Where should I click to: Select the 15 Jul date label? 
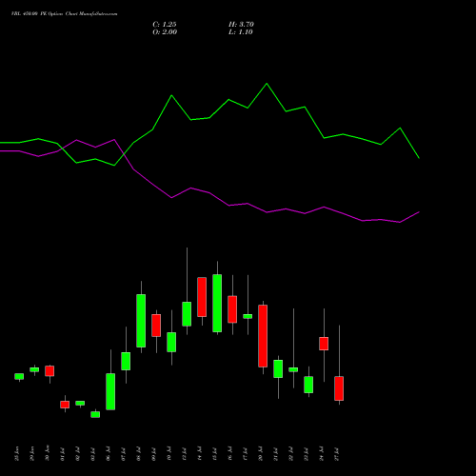(215, 454)
